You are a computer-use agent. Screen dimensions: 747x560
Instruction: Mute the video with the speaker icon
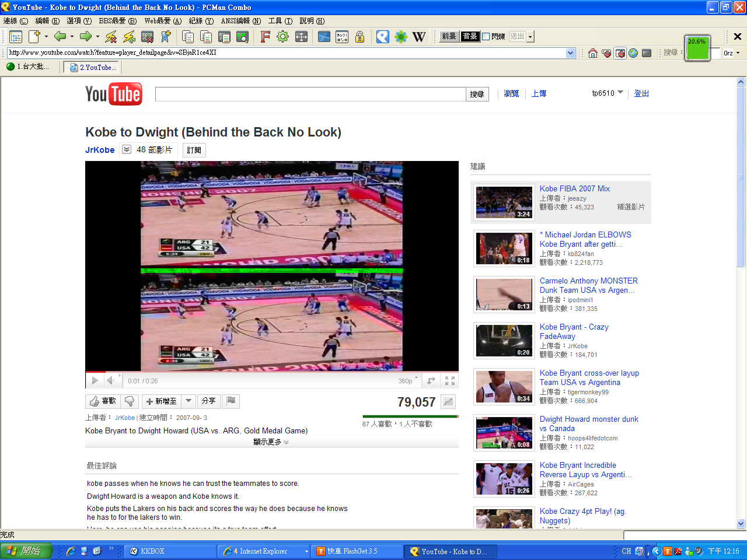pyautogui.click(x=111, y=381)
